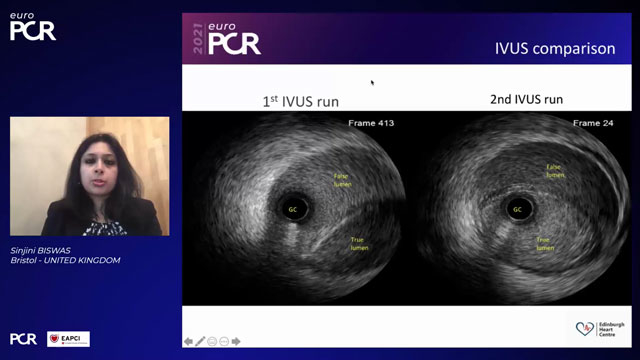Screen dimensions: 640x360
Task: Click the EAPCI logo badge
Action: click(68, 339)
